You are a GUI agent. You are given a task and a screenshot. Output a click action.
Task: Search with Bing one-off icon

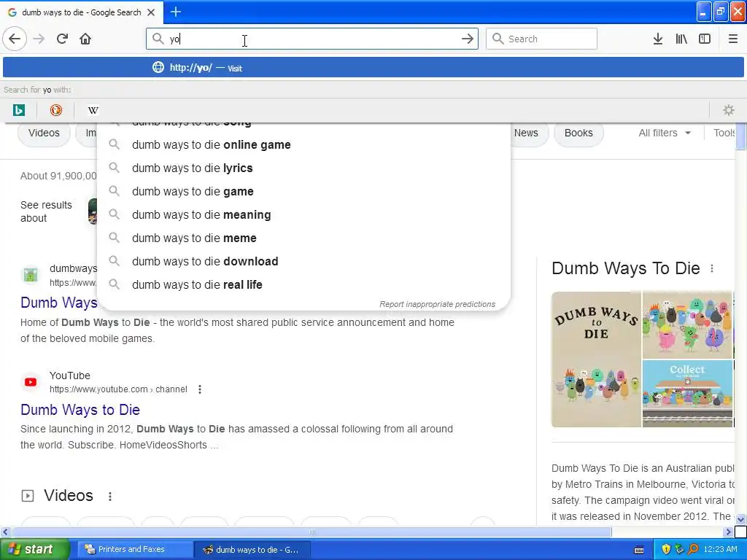18,111
